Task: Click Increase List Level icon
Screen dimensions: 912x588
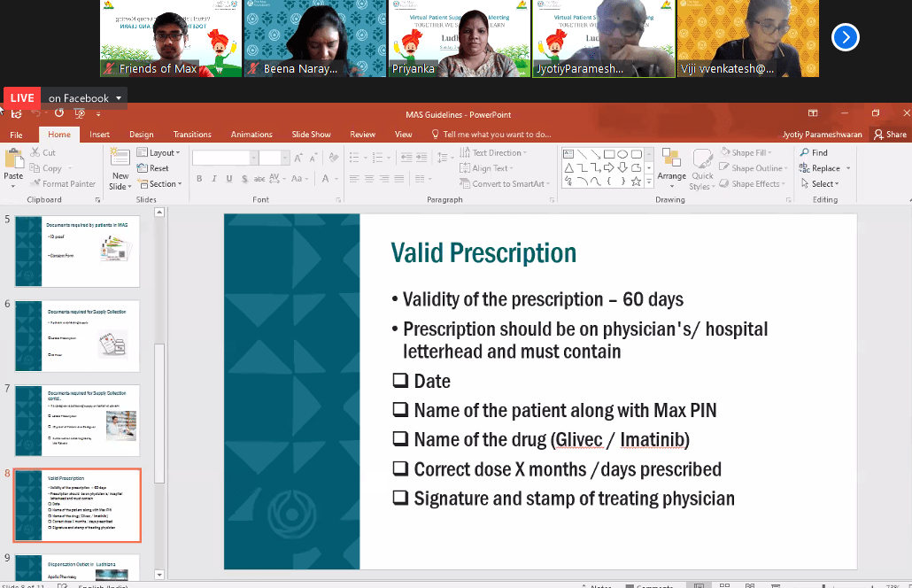Action: (x=421, y=158)
